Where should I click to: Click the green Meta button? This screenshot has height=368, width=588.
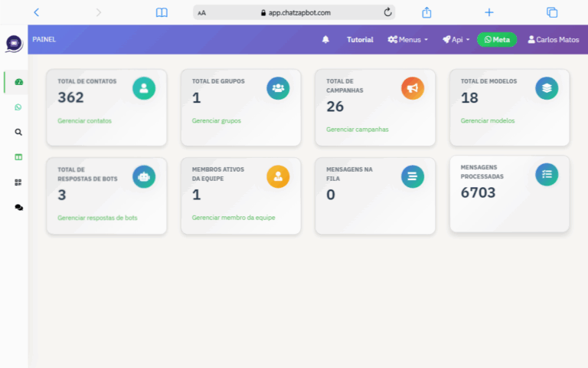pos(497,39)
